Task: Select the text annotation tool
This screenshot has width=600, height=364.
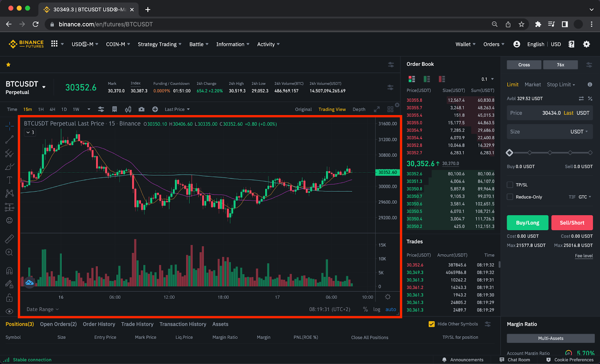Action: [x=9, y=180]
